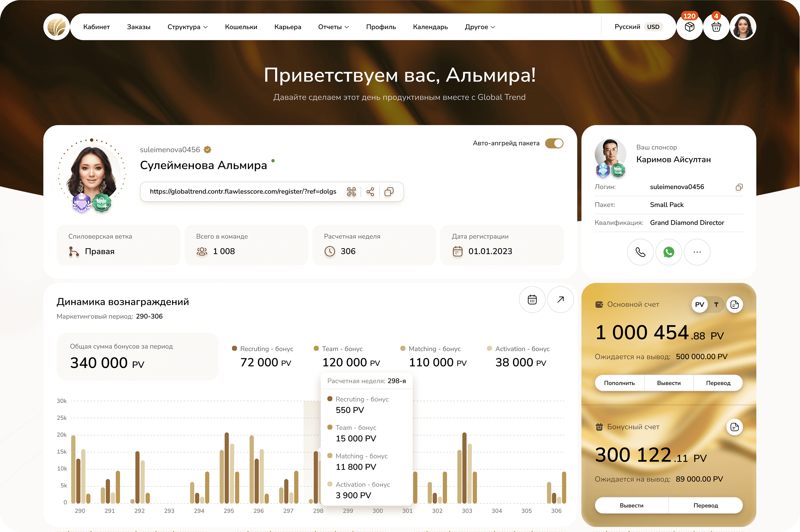
Task: Open the shopping cart with 4 items
Action: (716, 26)
